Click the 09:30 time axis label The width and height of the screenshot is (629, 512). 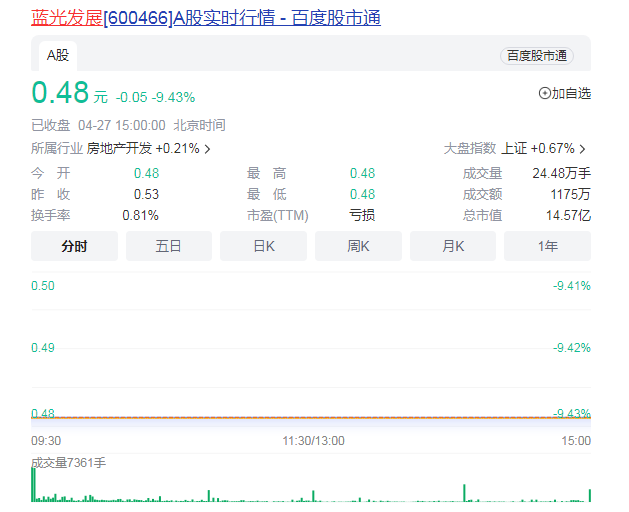46,440
